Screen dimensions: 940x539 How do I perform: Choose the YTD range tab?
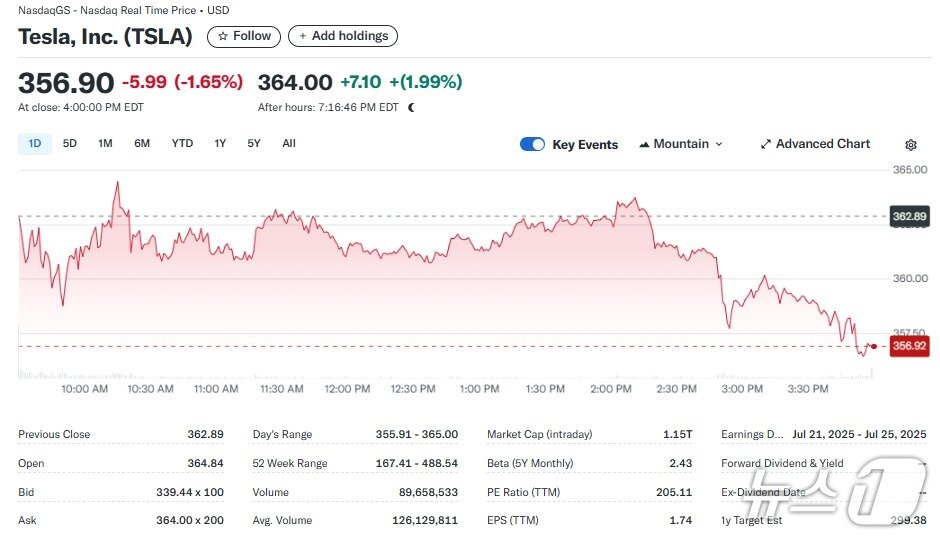click(x=182, y=144)
